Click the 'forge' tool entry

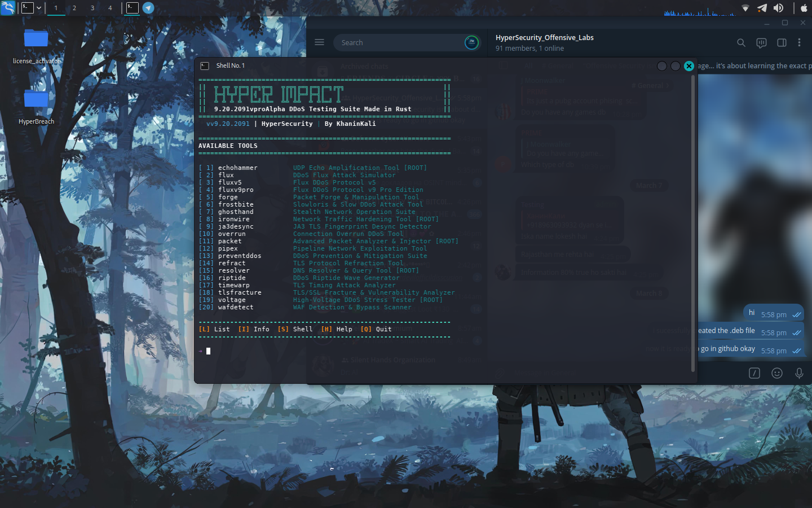pyautogui.click(x=228, y=198)
